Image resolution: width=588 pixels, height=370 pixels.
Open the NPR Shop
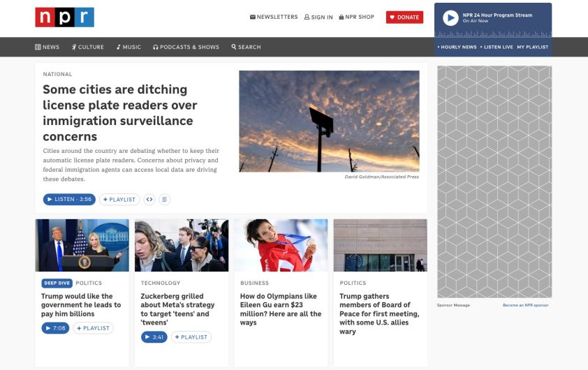(x=357, y=17)
